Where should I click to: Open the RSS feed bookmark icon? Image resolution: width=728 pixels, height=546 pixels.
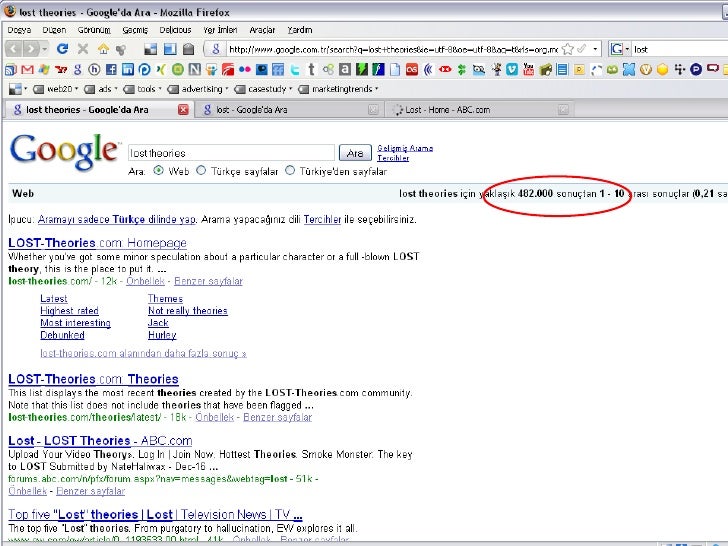pos(10,70)
